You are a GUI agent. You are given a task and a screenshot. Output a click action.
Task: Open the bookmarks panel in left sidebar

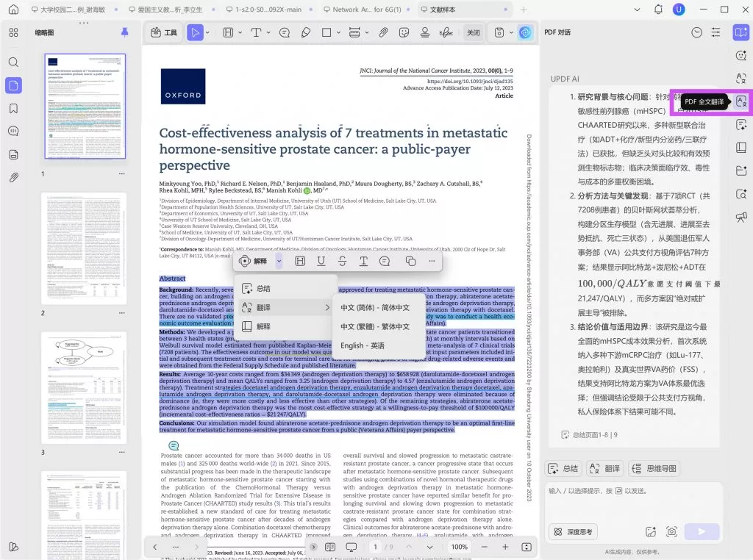pyautogui.click(x=13, y=109)
